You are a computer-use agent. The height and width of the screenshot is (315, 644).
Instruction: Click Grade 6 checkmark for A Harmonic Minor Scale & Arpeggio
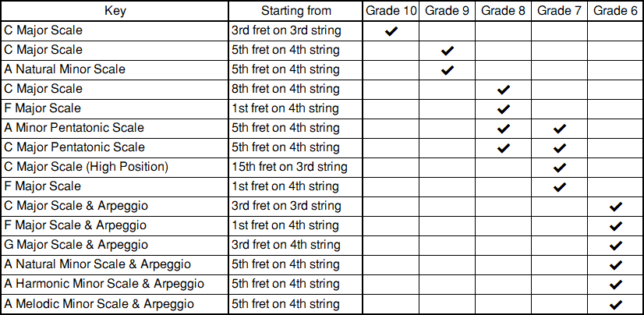coord(616,285)
